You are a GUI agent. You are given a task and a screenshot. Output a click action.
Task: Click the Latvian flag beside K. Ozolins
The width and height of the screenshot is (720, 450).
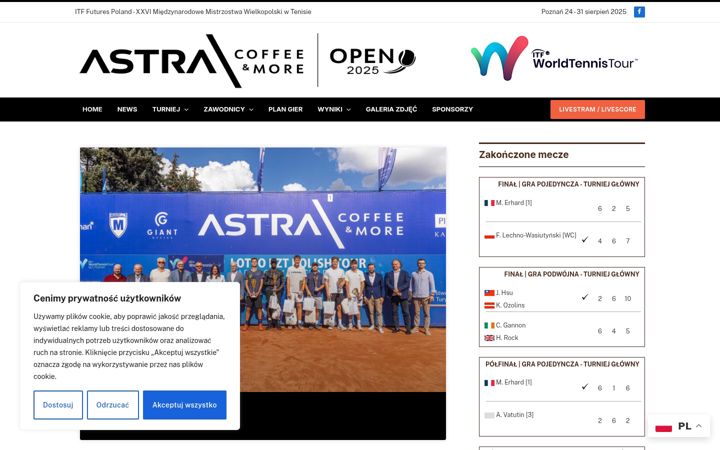tap(489, 305)
